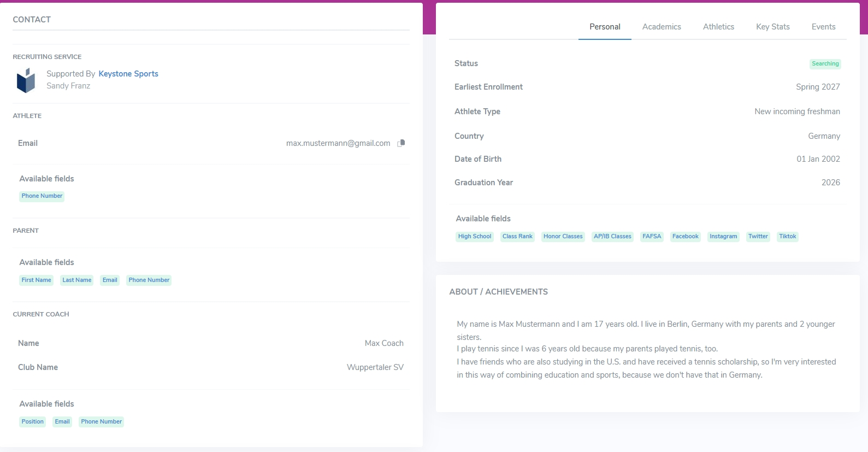This screenshot has height=452, width=868.
Task: Click the athlete Phone Number field tag
Action: click(42, 196)
